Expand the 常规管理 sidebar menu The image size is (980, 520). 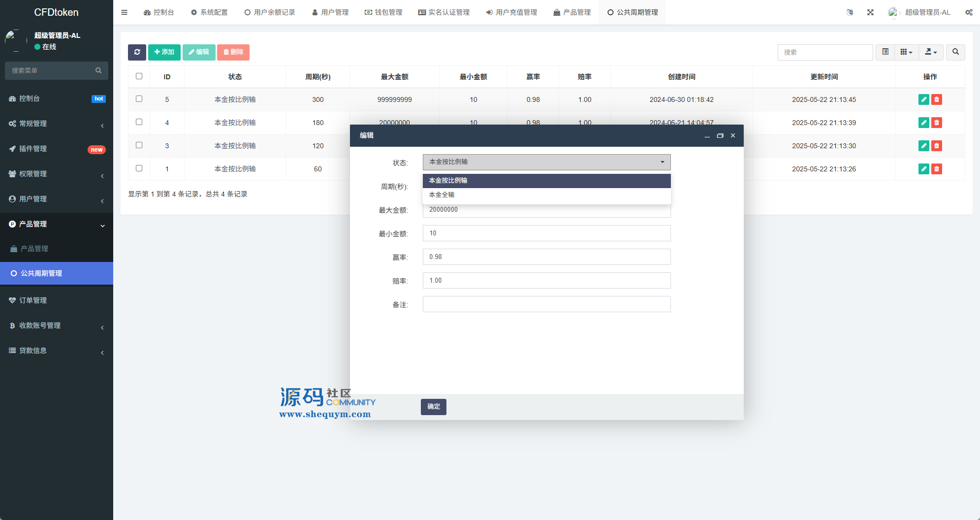(x=57, y=124)
